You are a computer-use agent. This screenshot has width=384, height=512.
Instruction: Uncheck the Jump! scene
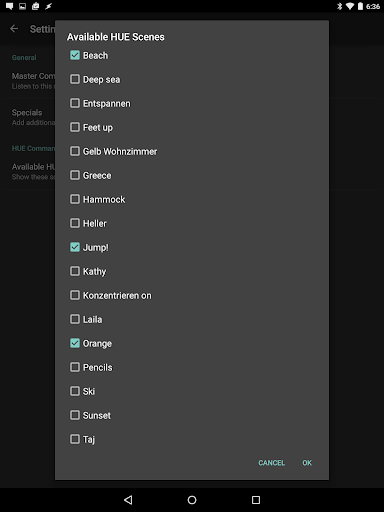click(75, 247)
